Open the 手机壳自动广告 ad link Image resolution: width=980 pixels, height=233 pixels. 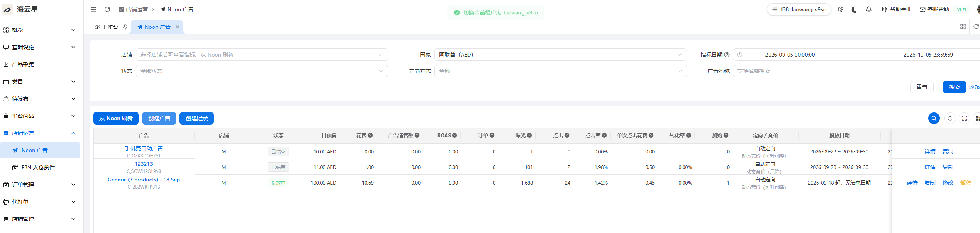coord(144,148)
